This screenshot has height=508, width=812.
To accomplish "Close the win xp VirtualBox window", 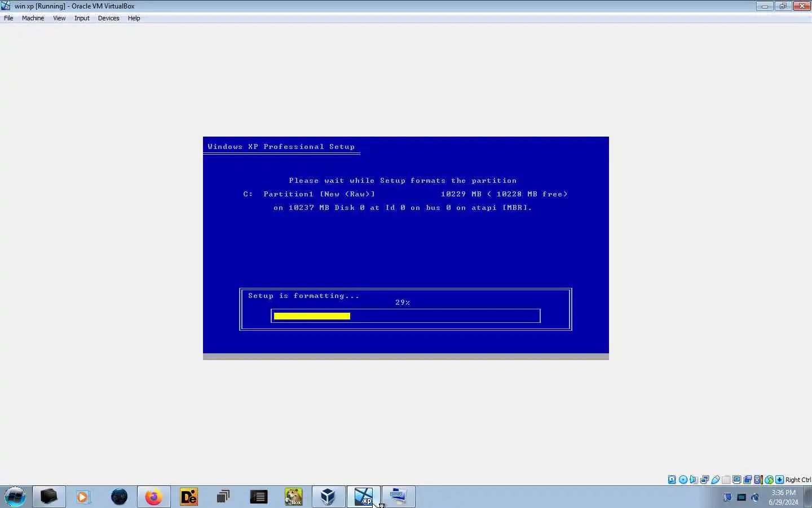I will coord(802,6).
